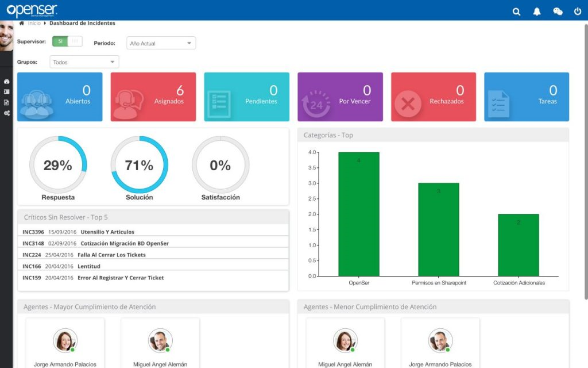Click the OpenSer bar in chart
The width and height of the screenshot is (588, 368).
(358, 214)
